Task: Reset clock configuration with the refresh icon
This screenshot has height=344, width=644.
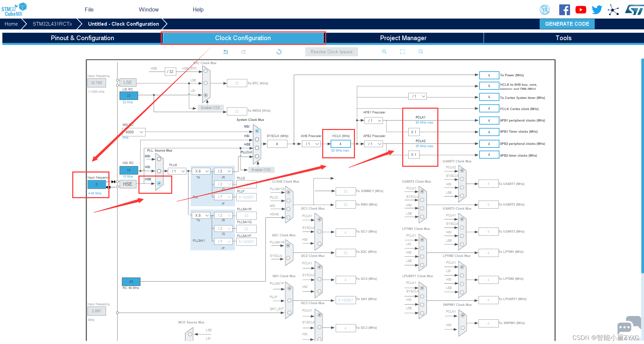Action: (x=279, y=52)
